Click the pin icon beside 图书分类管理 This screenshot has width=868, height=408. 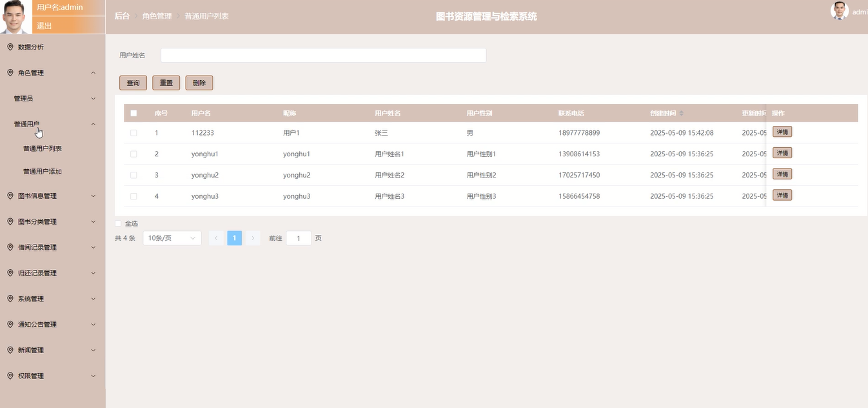(10, 221)
